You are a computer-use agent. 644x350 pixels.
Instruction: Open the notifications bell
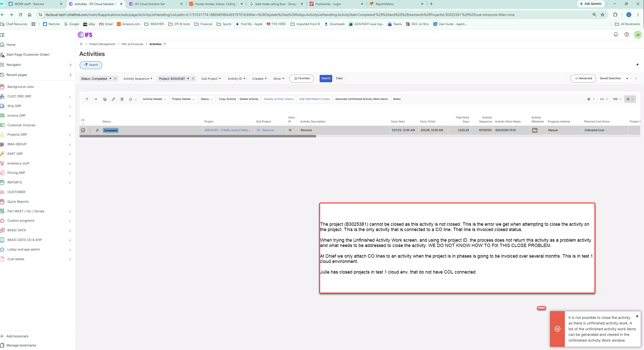click(616, 35)
